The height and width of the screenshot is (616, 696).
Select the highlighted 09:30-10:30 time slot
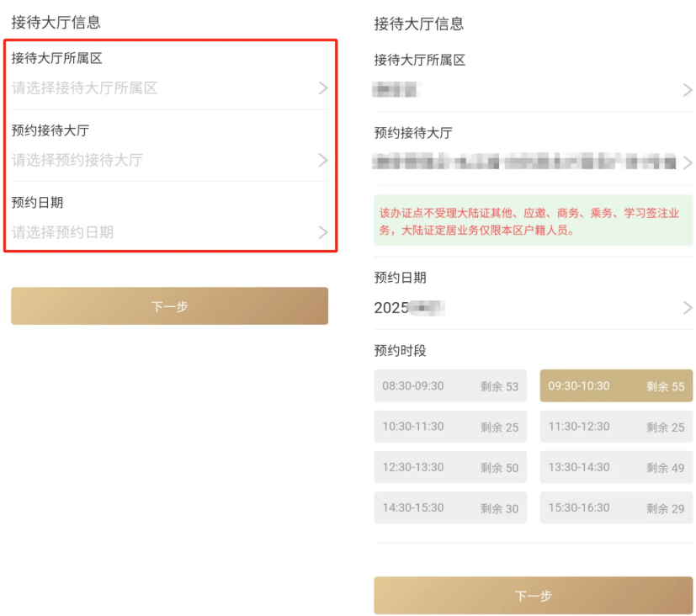coord(616,386)
